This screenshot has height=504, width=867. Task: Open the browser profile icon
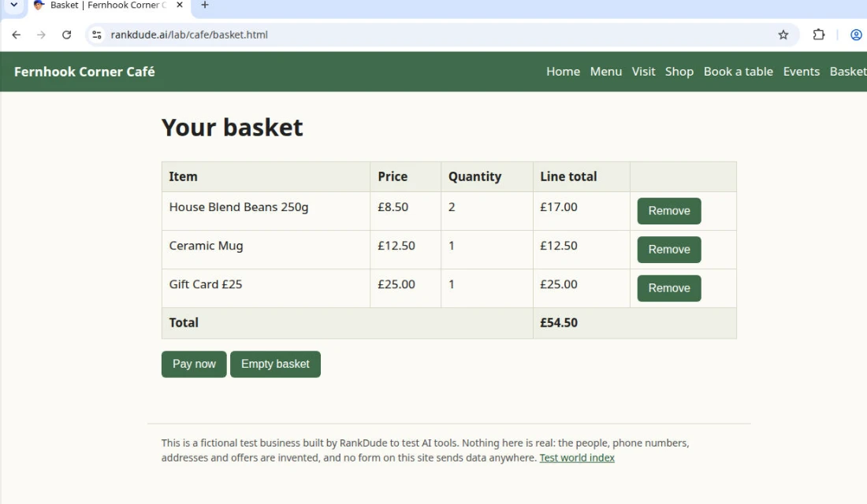[856, 35]
